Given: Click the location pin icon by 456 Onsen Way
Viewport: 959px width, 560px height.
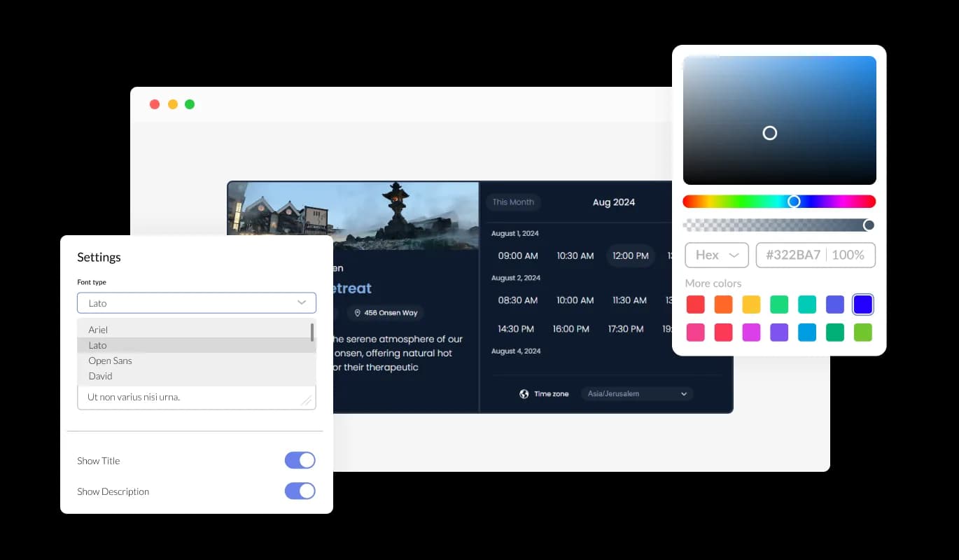Looking at the screenshot, I should coord(358,313).
